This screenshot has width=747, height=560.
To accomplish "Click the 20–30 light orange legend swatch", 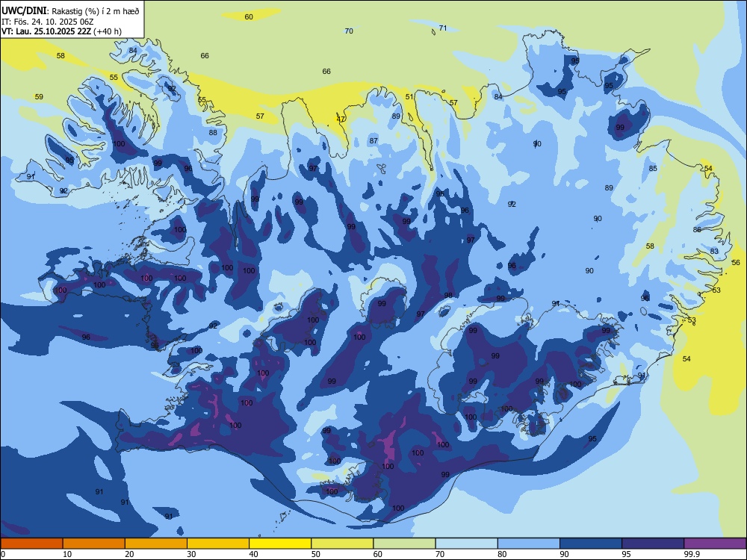I will (156, 544).
